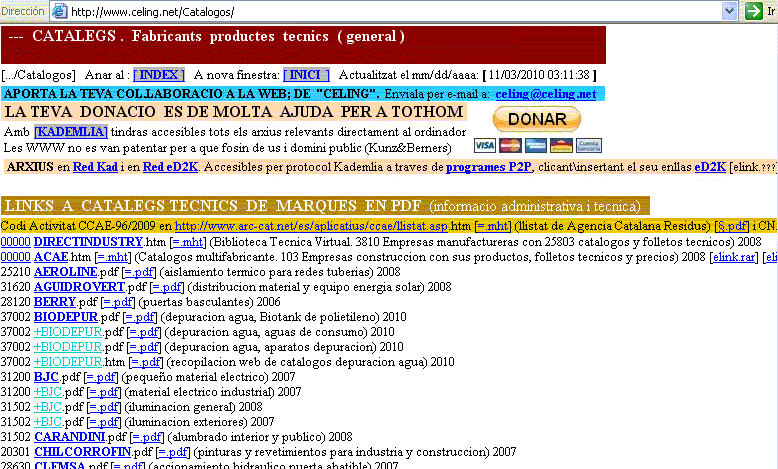778x469 pixels.
Task: Click =.mht link next to DIRECTINDUSTRY
Action: pos(187,242)
